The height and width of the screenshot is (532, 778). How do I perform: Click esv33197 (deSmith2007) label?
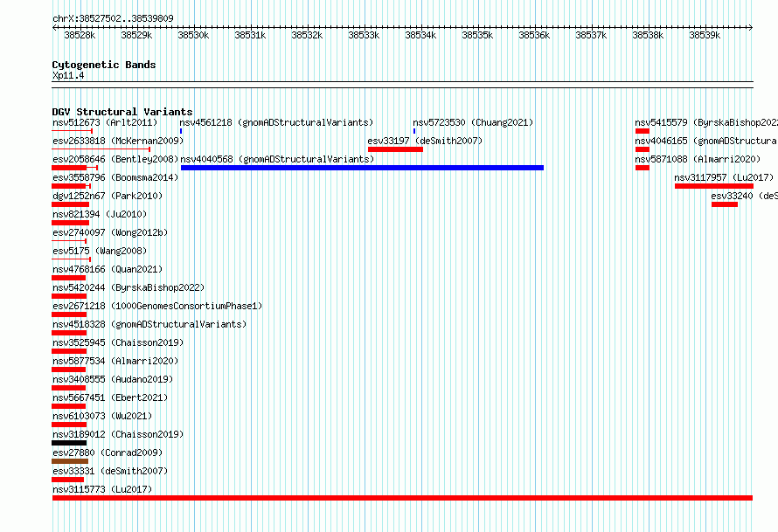(425, 141)
